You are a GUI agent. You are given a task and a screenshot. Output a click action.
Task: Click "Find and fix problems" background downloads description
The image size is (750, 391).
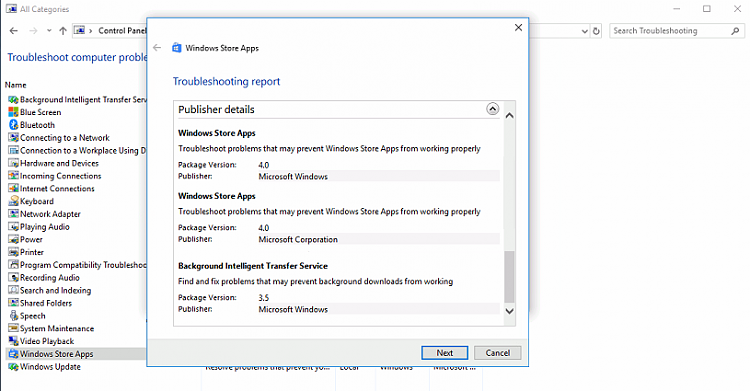[x=315, y=281]
